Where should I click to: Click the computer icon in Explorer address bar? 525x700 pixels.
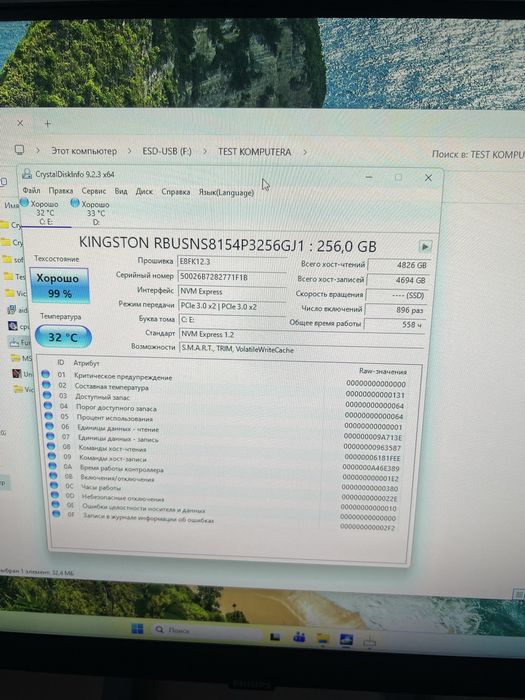point(19,150)
